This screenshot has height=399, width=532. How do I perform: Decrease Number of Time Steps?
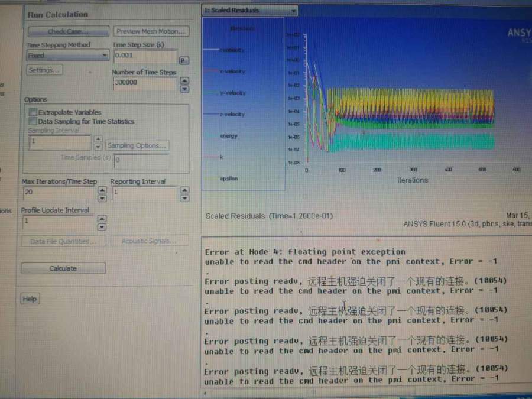pos(184,89)
